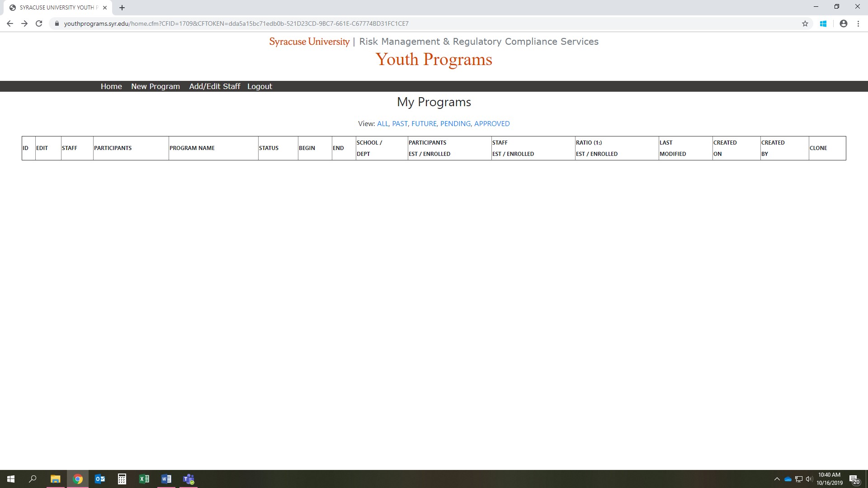Open the Windows extension icon in toolbar
The width and height of the screenshot is (868, 488).
[x=823, y=23]
